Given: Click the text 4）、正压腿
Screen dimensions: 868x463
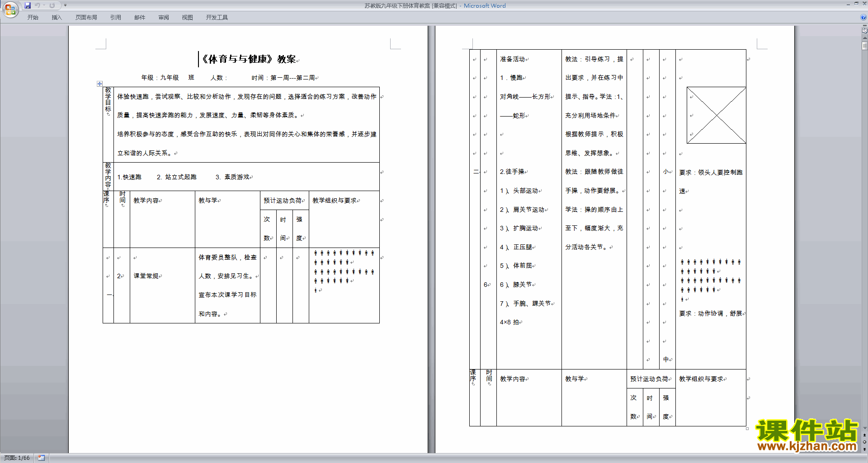Looking at the screenshot, I should coord(516,247).
